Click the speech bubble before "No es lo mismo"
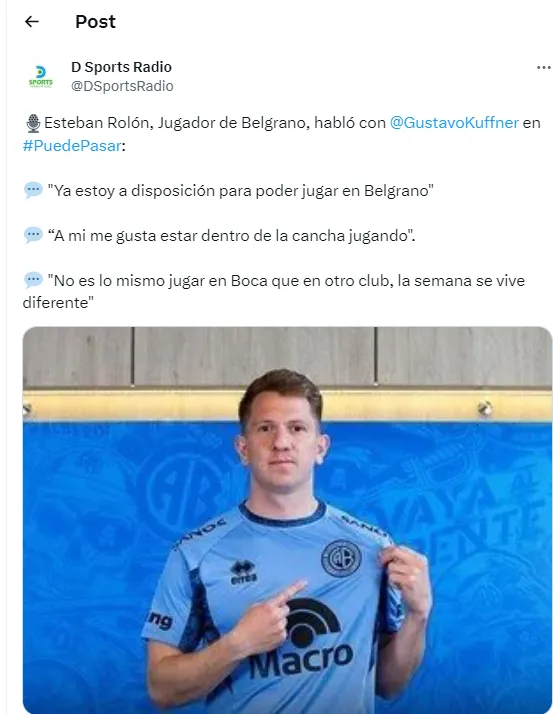 [33, 280]
